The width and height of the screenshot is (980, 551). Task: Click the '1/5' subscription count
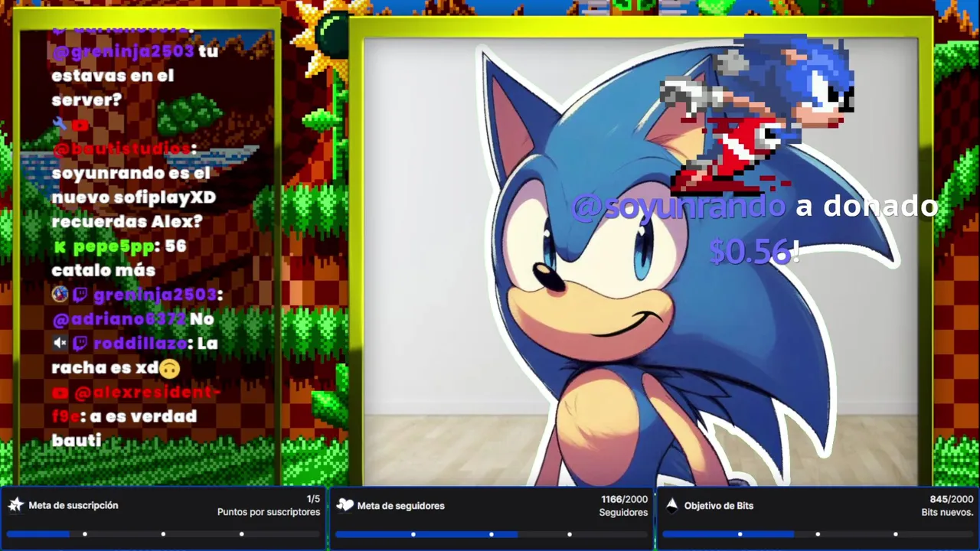[313, 499]
